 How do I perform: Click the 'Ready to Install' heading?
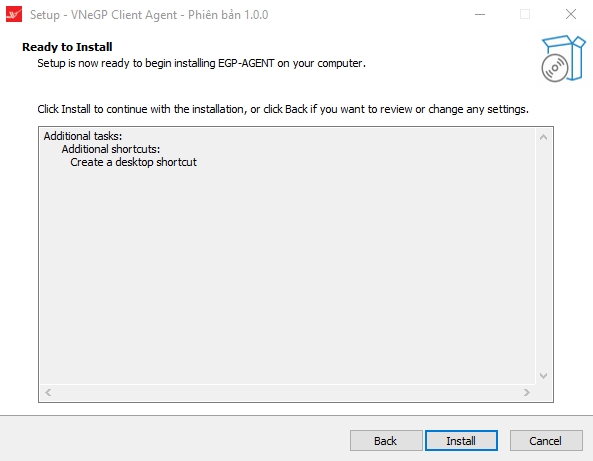[x=67, y=47]
